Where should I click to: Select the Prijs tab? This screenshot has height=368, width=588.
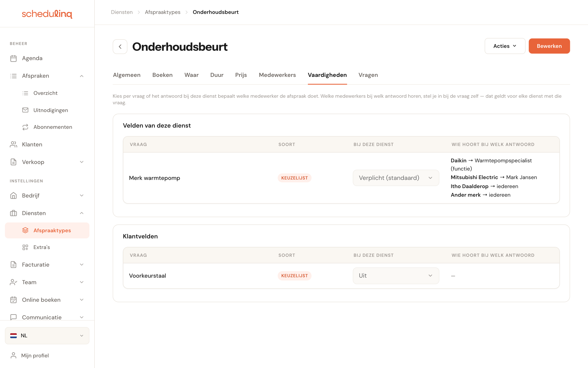(241, 75)
